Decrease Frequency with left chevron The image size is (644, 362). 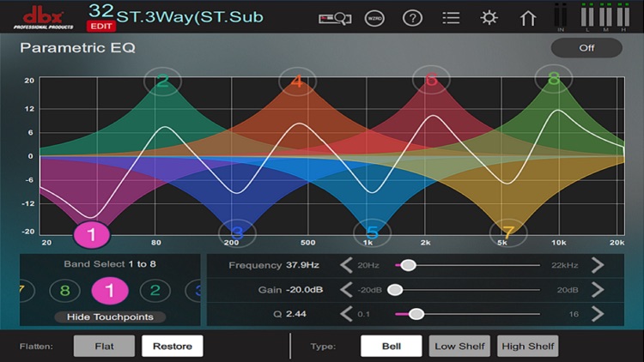(346, 265)
